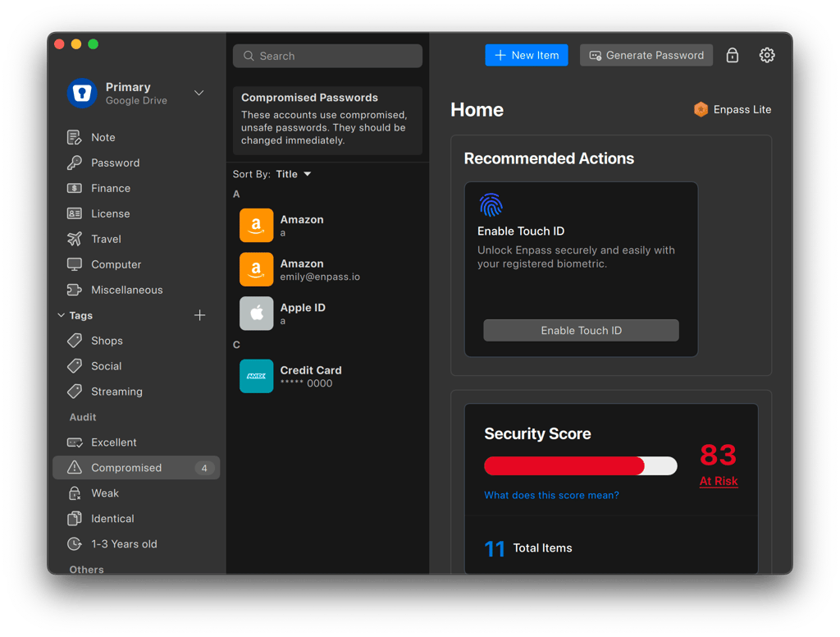Viewport: 840px width, 637px height.
Task: Open the Sort By Title dropdown
Action: click(x=294, y=174)
